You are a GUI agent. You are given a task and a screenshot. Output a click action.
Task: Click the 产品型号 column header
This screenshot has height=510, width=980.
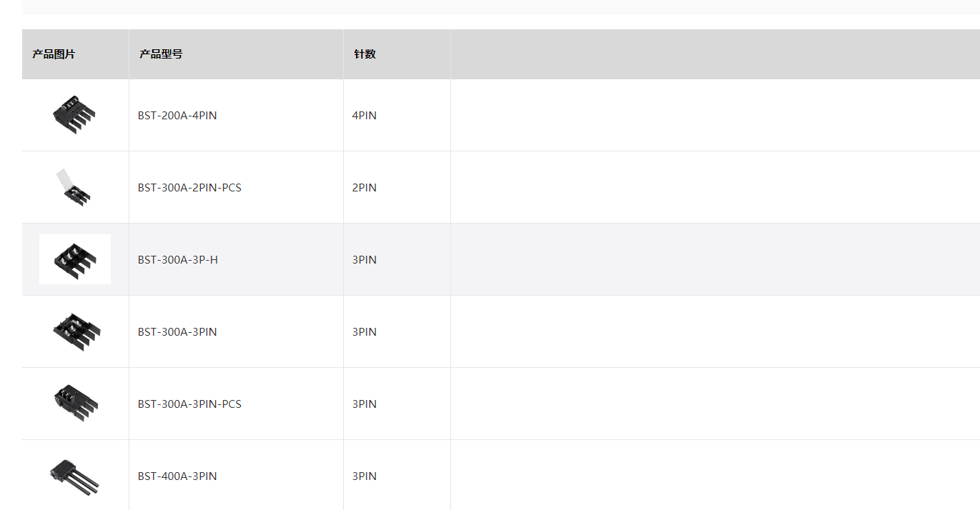(x=161, y=54)
